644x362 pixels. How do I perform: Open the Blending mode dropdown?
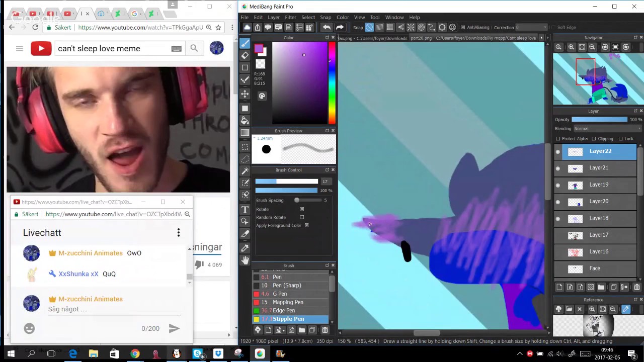607,129
